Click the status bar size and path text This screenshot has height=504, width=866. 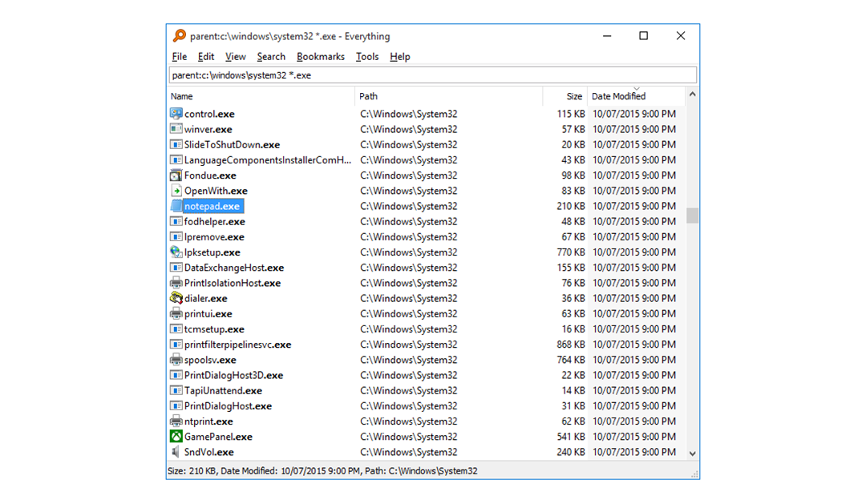point(322,471)
